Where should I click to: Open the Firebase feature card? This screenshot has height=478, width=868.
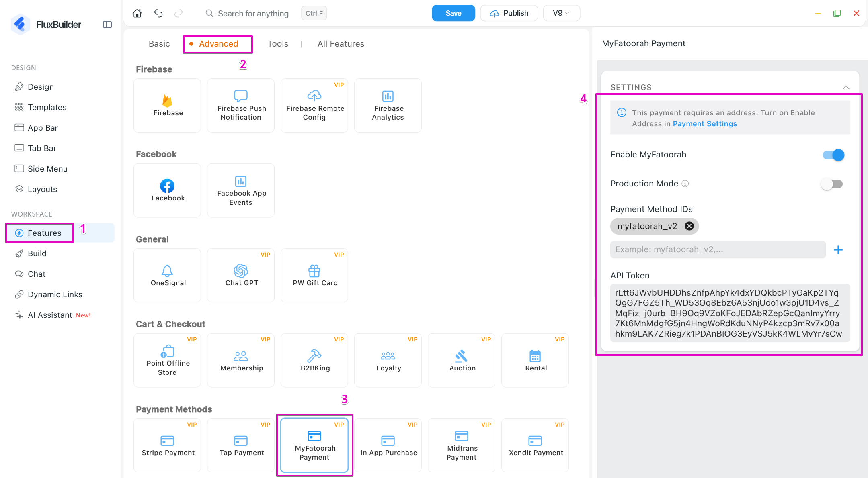pyautogui.click(x=167, y=105)
